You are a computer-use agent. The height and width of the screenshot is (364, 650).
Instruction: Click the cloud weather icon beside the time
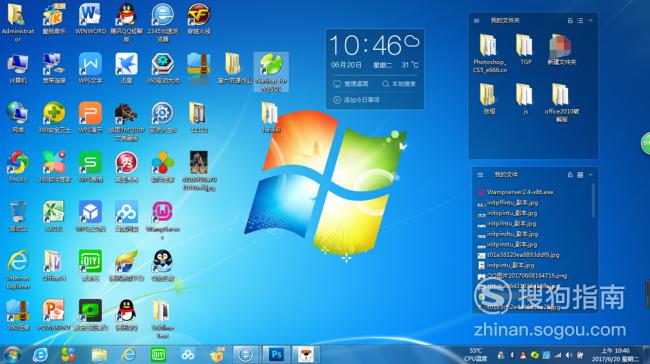[412, 41]
